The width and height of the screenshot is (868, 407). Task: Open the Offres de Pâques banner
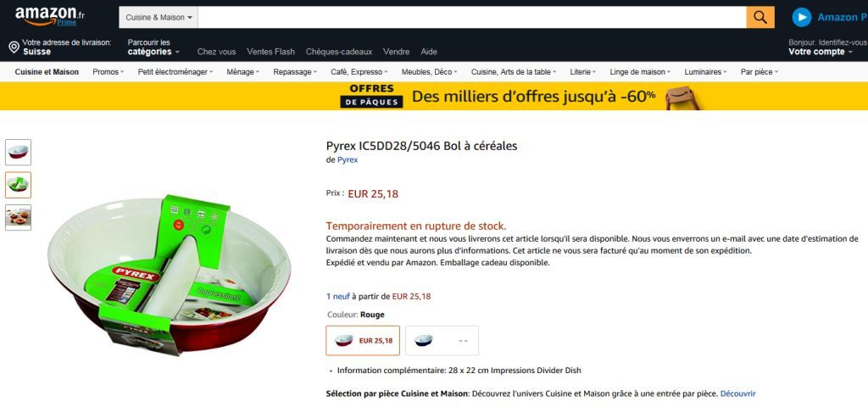click(434, 96)
